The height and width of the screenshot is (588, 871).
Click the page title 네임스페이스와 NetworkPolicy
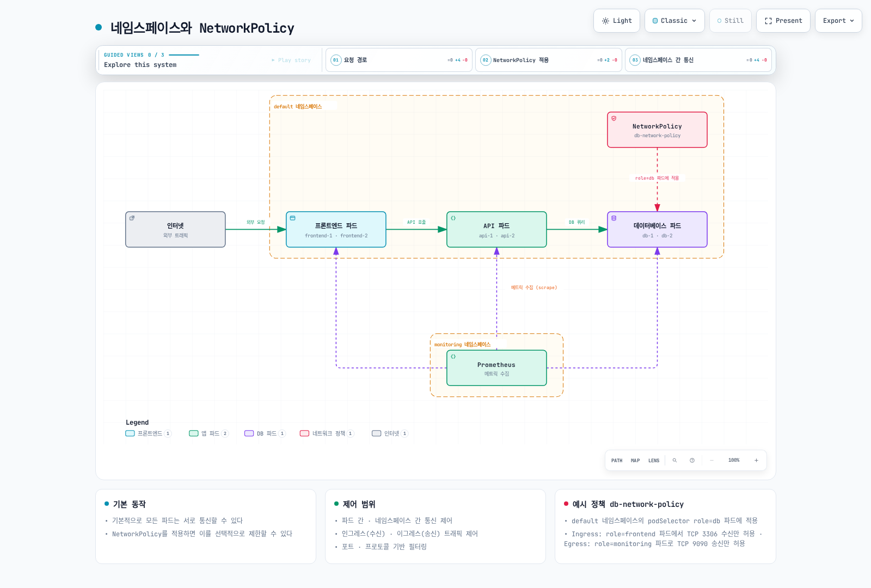click(202, 28)
